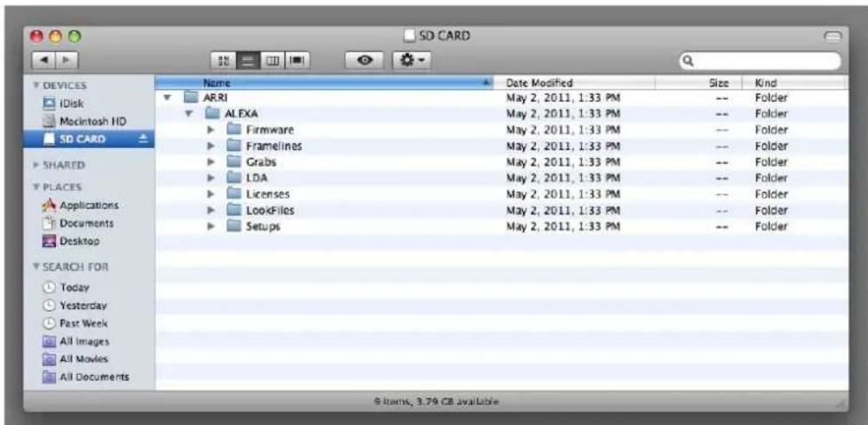Select the ARRI folder icon

191,98
